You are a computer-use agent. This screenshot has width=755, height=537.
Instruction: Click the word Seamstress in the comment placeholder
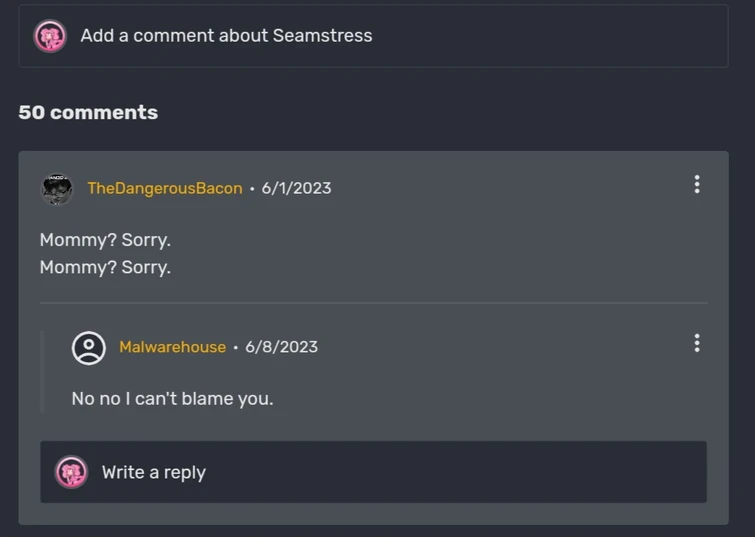pos(322,36)
